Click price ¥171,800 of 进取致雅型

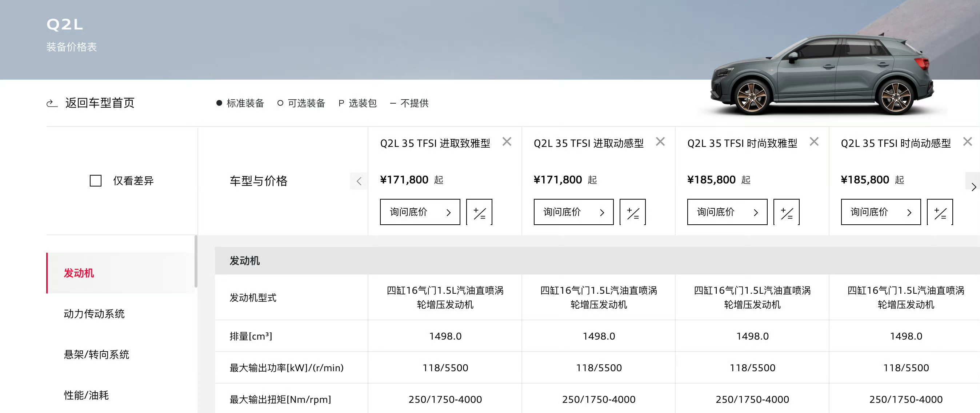tap(404, 180)
